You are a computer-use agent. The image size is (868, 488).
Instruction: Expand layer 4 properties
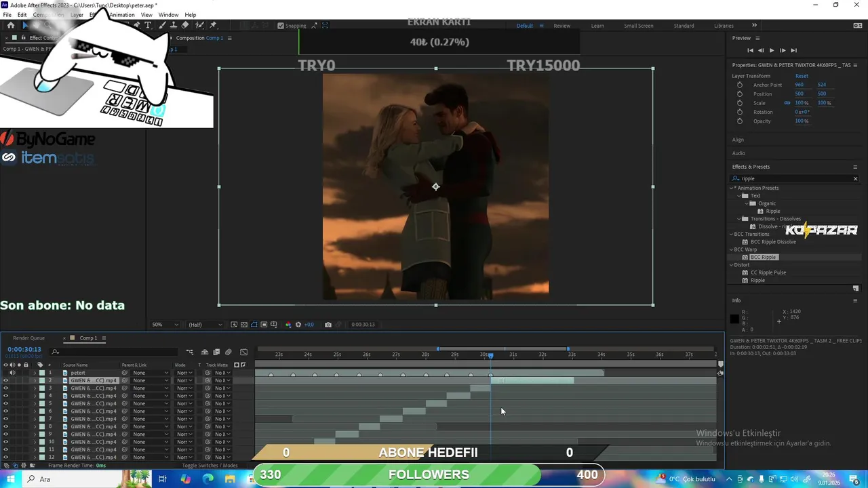(35, 396)
